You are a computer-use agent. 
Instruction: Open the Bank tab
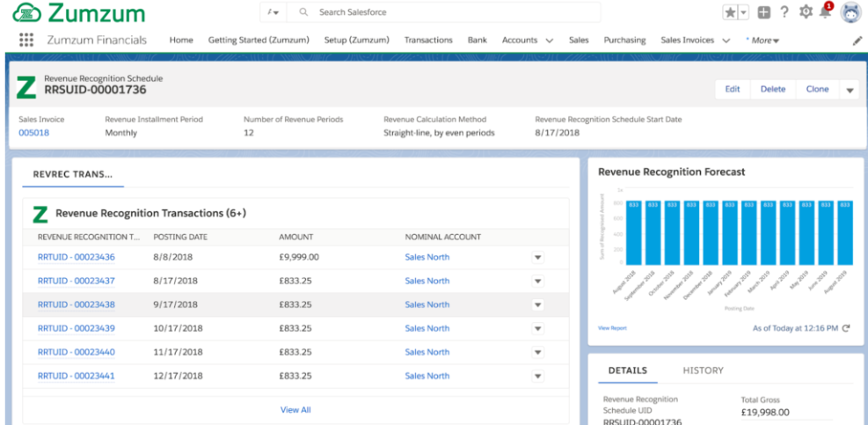(x=478, y=40)
